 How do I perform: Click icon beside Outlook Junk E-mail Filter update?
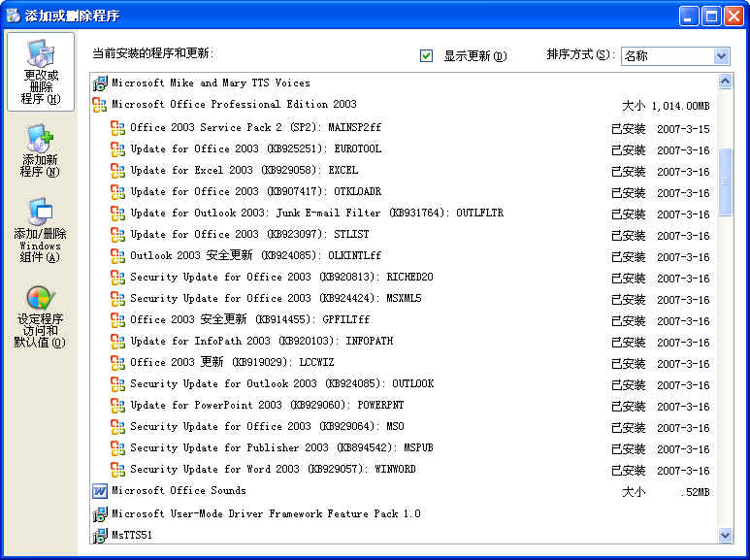(117, 214)
